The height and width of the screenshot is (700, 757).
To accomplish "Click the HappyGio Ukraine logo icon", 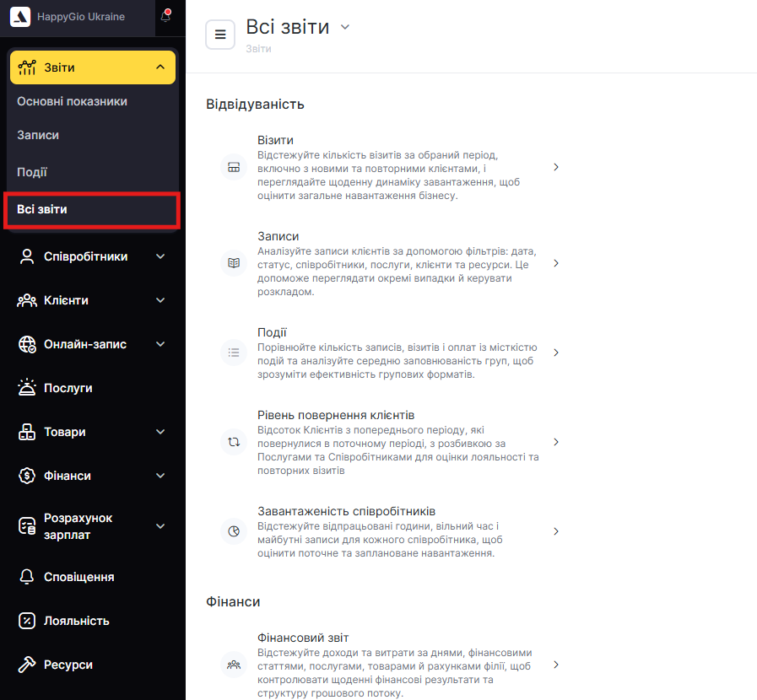I will 20,17.
